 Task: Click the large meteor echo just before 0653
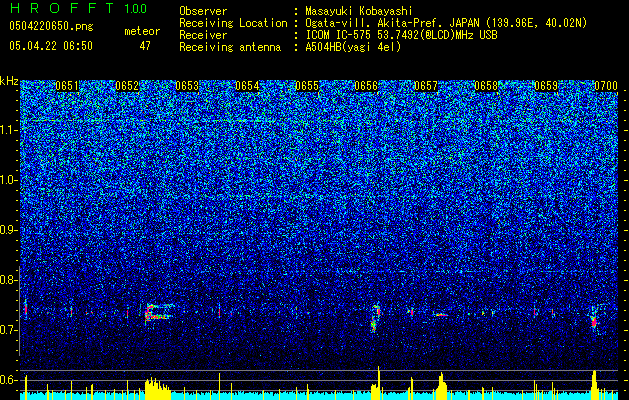click(158, 313)
